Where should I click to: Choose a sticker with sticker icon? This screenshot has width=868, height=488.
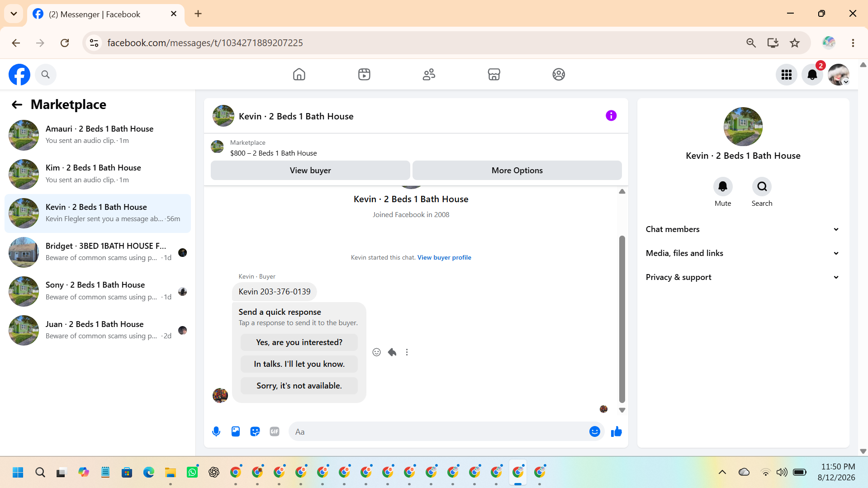coord(255,431)
